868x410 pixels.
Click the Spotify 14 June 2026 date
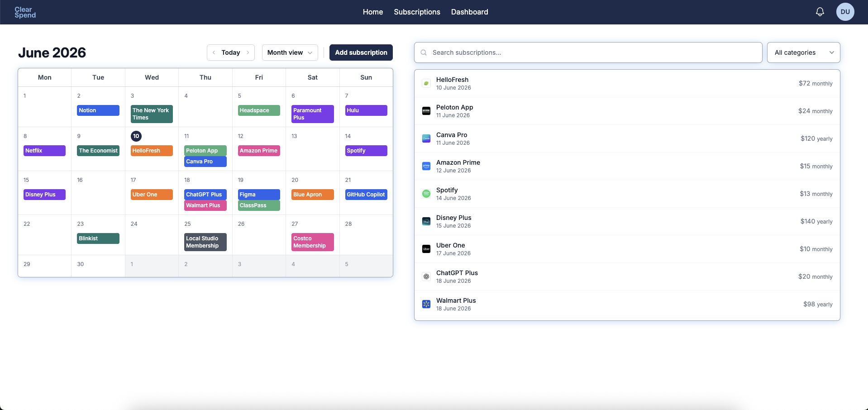click(453, 198)
